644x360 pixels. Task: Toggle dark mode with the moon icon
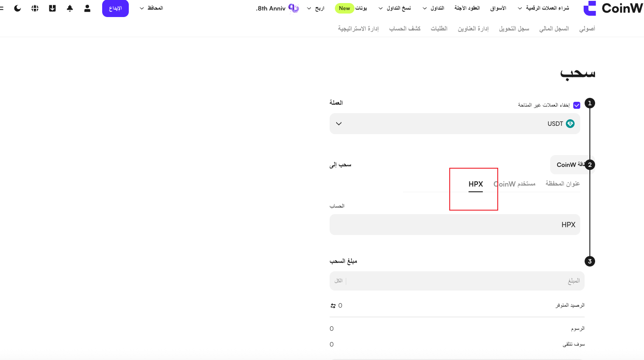[x=17, y=8]
